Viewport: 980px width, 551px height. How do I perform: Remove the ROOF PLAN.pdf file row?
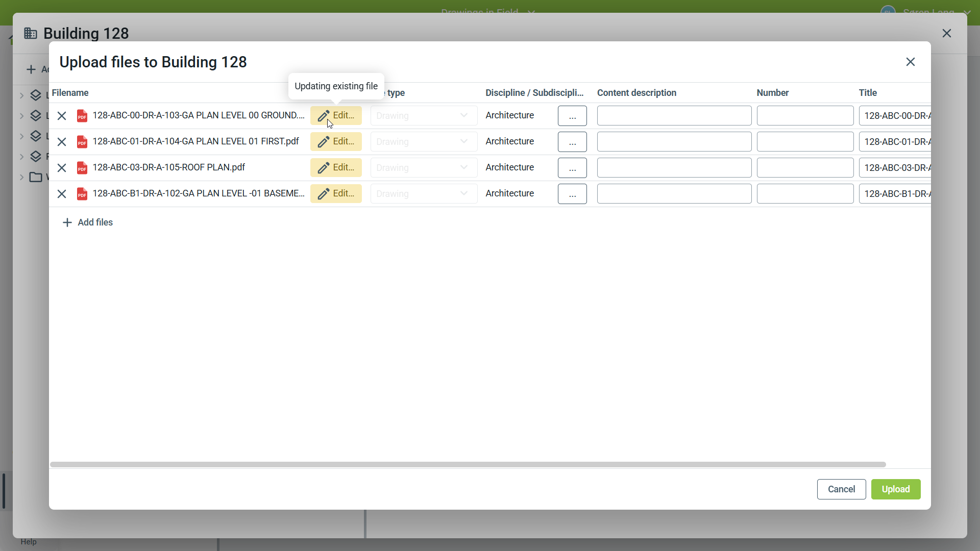click(x=62, y=168)
